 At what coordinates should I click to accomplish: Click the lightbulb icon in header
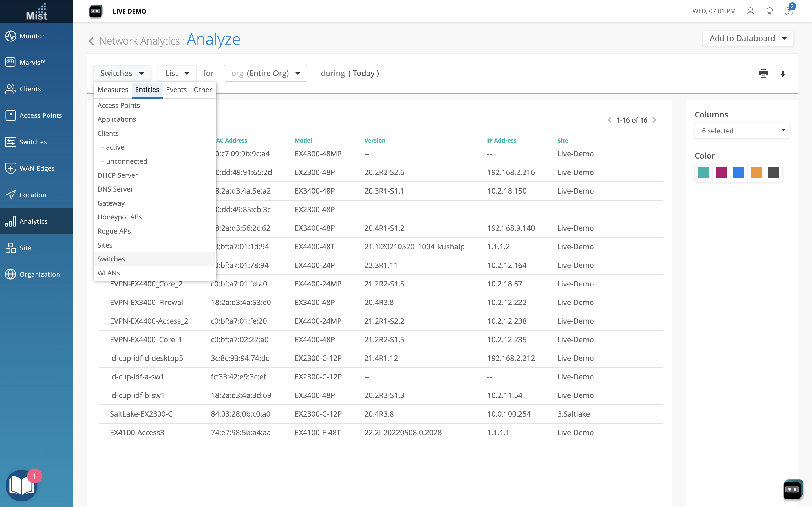pos(769,11)
